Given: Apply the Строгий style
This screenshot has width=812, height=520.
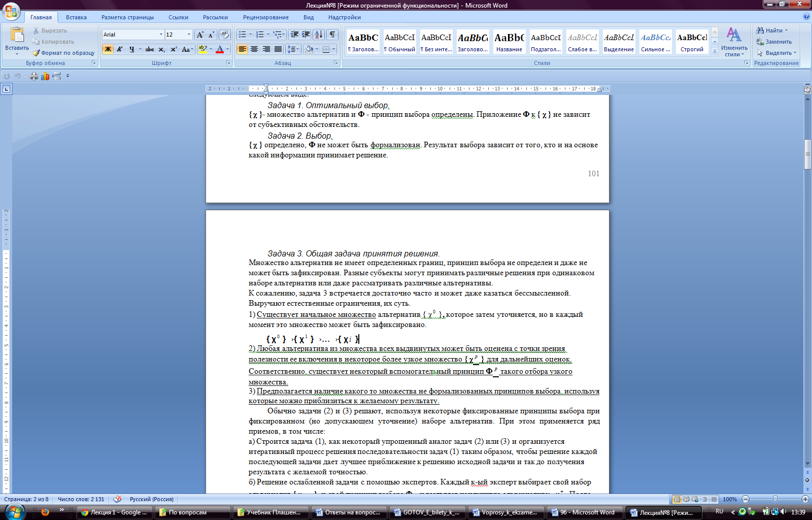Looking at the screenshot, I should coord(692,42).
